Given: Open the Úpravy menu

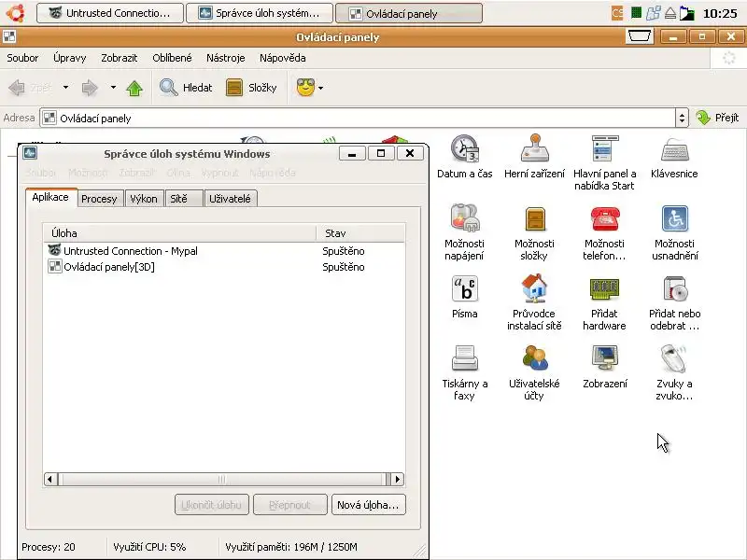Looking at the screenshot, I should [69, 58].
